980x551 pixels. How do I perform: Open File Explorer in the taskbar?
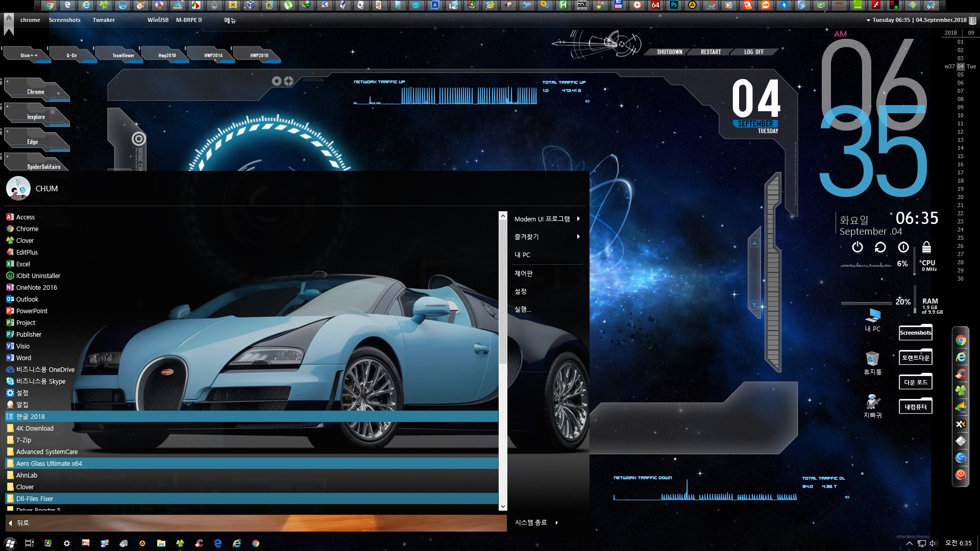pos(161,543)
